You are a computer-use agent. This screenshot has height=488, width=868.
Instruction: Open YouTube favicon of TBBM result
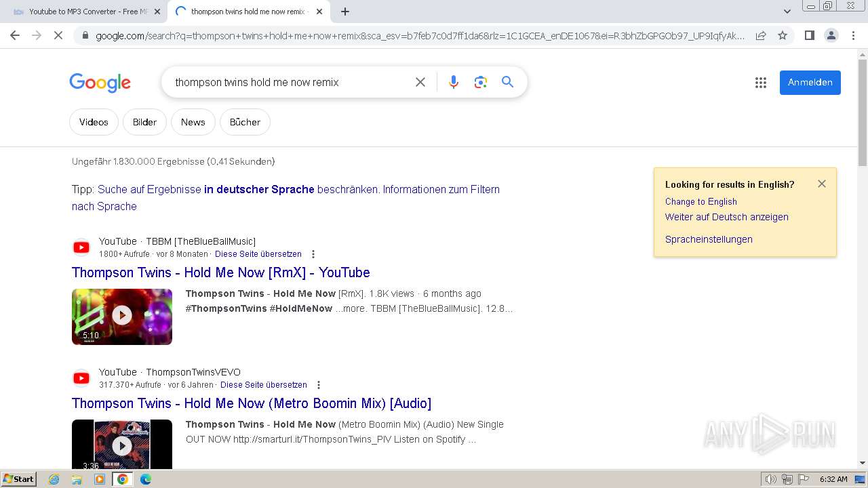click(x=81, y=247)
